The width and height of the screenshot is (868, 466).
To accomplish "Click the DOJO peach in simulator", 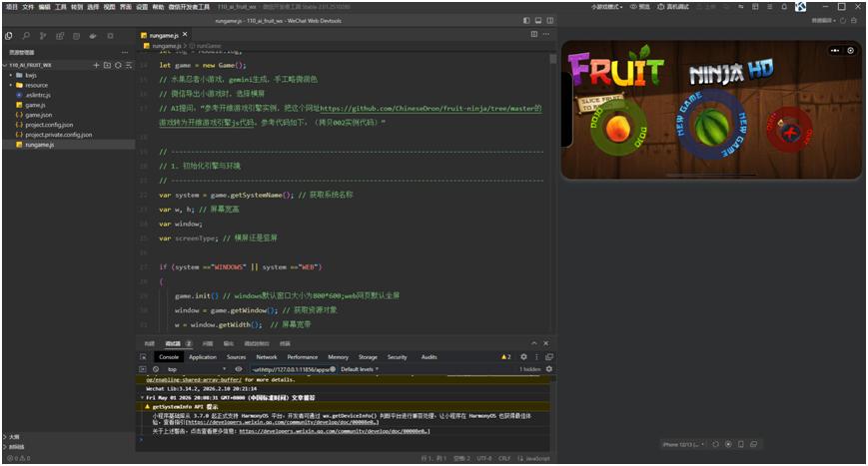I will [618, 129].
